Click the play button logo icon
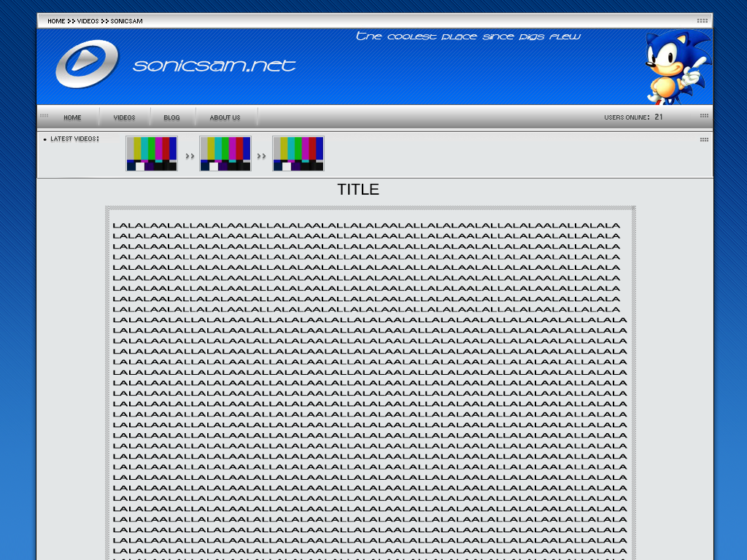Image resolution: width=747 pixels, height=560 pixels. point(86,63)
